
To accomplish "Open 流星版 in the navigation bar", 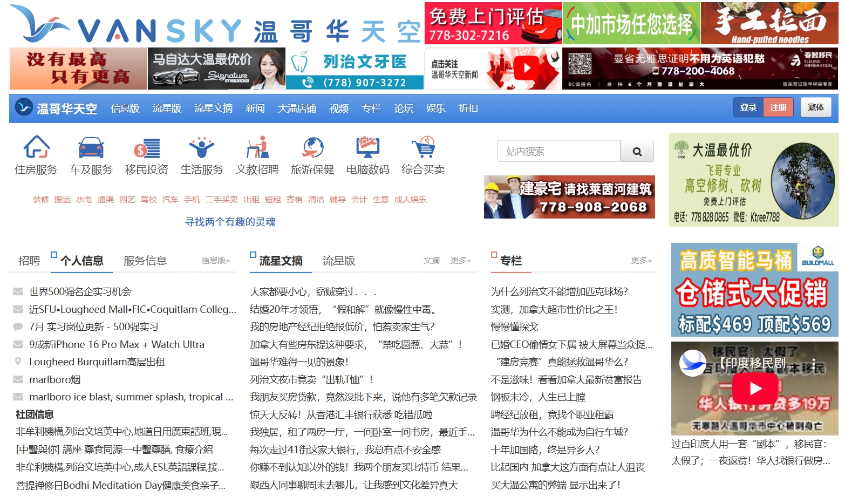I will coord(167,108).
